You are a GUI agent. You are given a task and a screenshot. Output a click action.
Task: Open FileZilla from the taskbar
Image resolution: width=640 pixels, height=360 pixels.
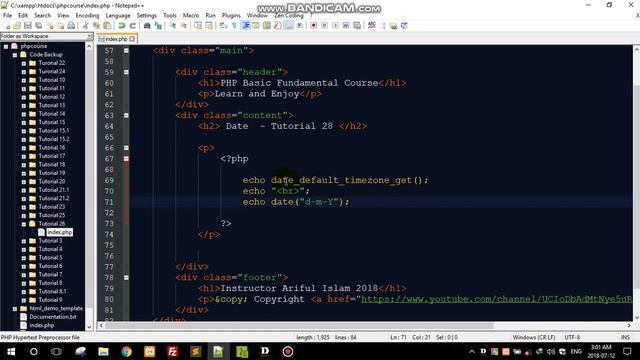click(173, 351)
